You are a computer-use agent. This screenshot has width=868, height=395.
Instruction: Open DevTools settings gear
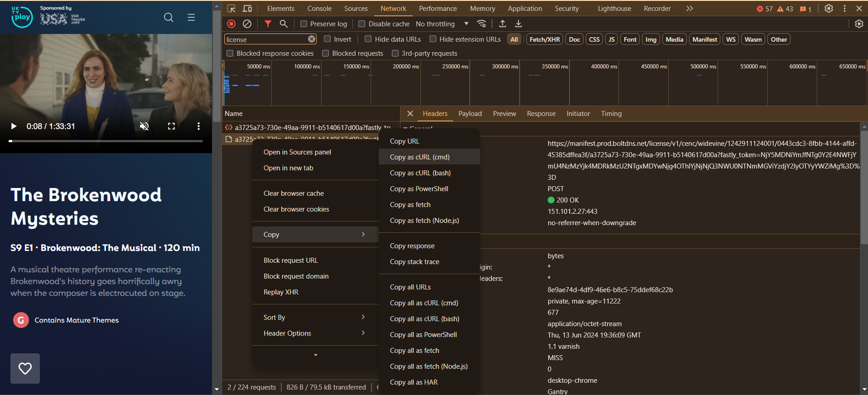(x=829, y=9)
